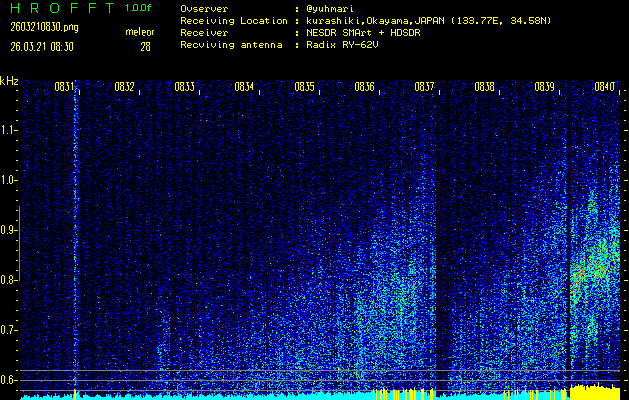629x400 pixels.
Task: Click the 0831 time marker
Action: [64, 87]
